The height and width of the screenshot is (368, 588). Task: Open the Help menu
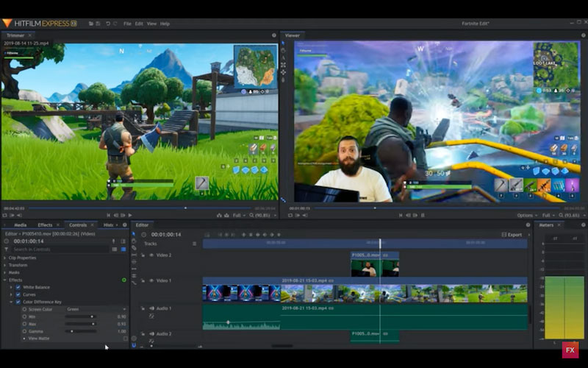165,24
